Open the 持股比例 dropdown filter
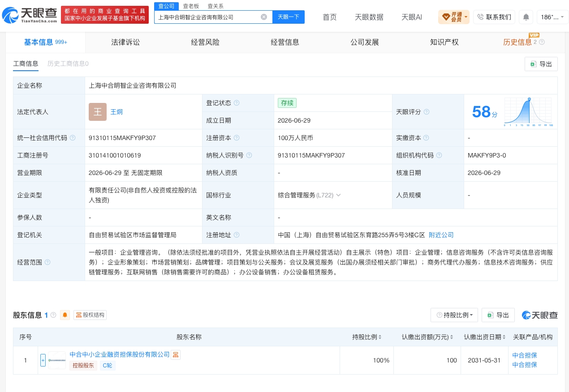Image resolution: width=569 pixels, height=392 pixels. (454, 315)
